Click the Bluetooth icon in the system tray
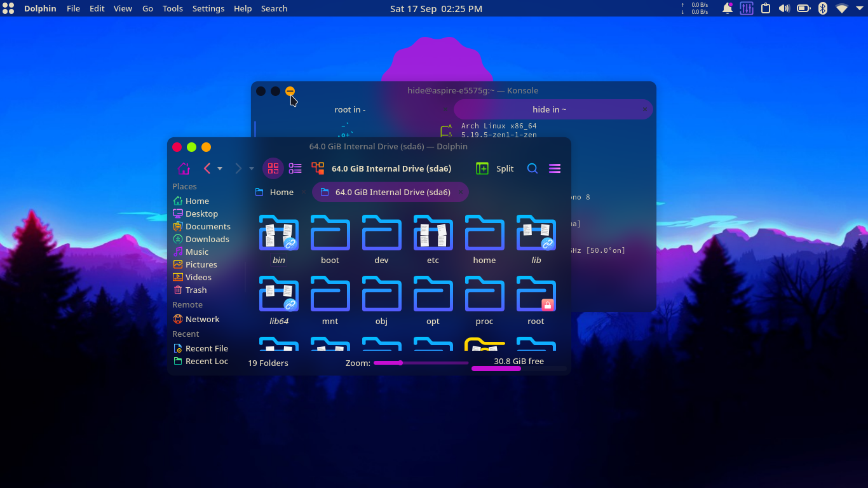Screen dimensions: 868x488 pyautogui.click(x=822, y=8)
